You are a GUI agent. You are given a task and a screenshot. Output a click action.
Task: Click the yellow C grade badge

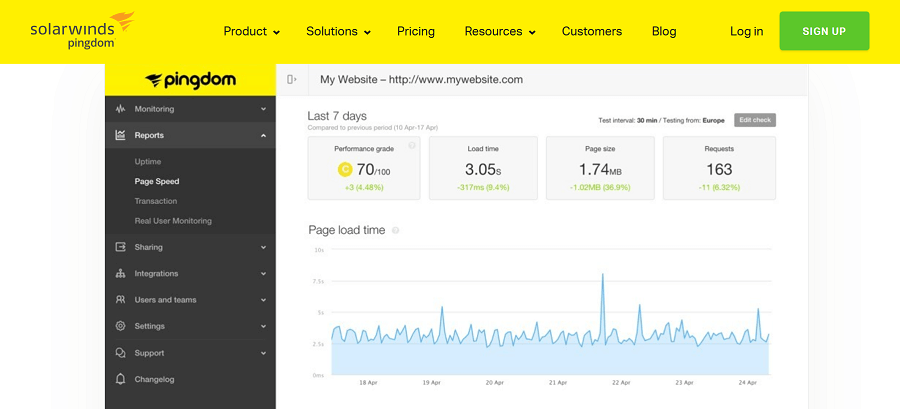pos(344,169)
